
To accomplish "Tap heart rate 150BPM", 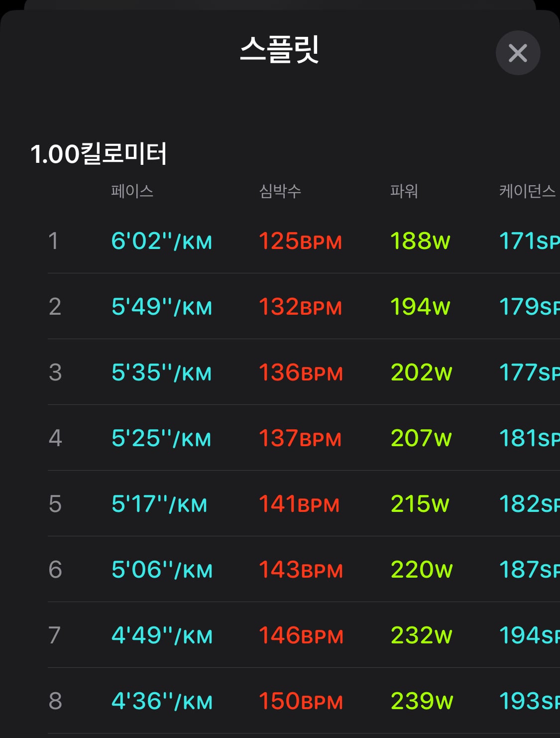I will coord(301,701).
